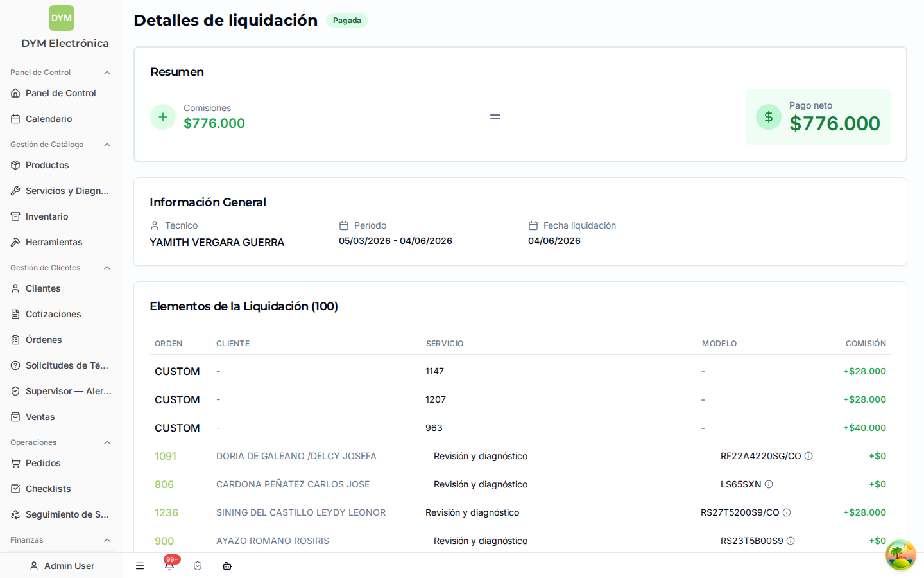This screenshot has height=578, width=924.
Task: Click the DYM logo icon
Action: click(x=62, y=18)
